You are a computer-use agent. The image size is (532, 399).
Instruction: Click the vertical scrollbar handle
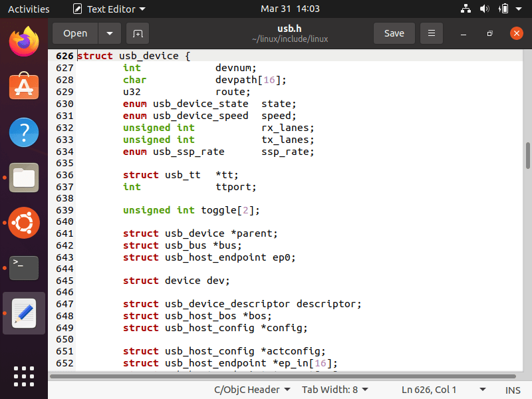coord(527,156)
